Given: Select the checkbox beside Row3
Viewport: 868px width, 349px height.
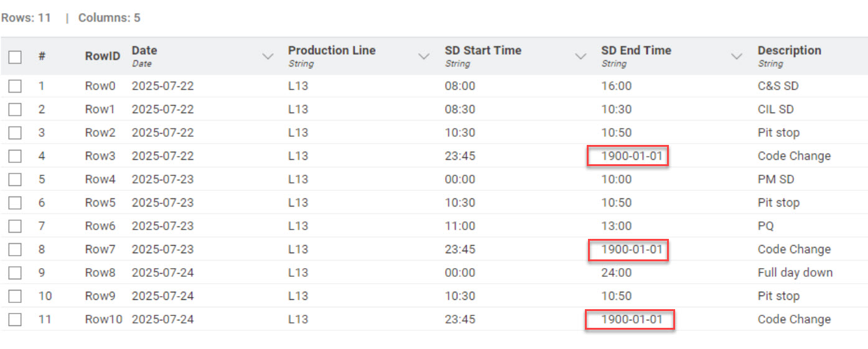Looking at the screenshot, I should tap(15, 156).
